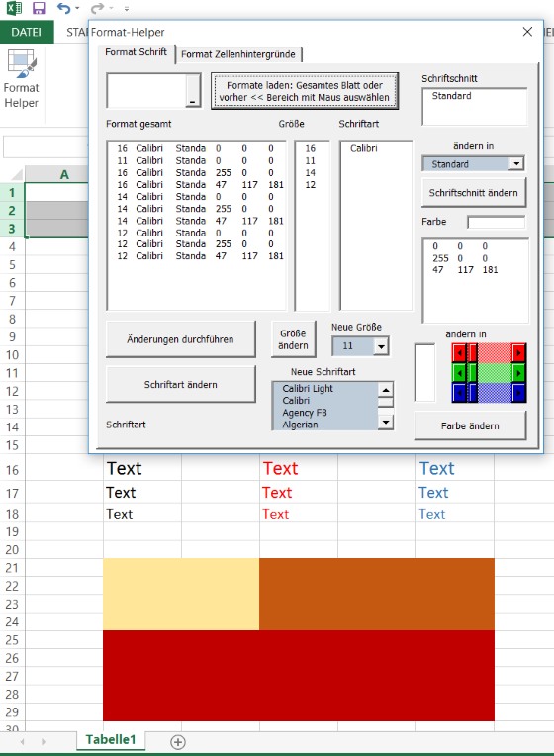
Task: Open the Neue Größe dropdown
Action: 381,346
